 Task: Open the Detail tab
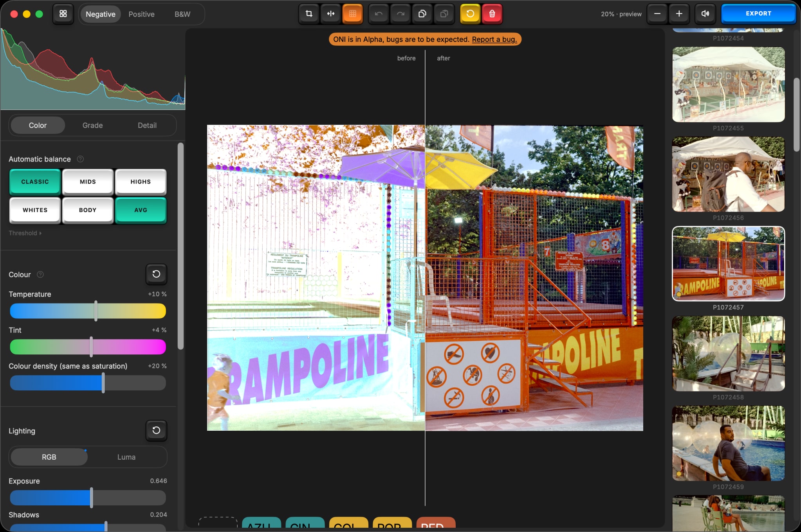coord(147,125)
